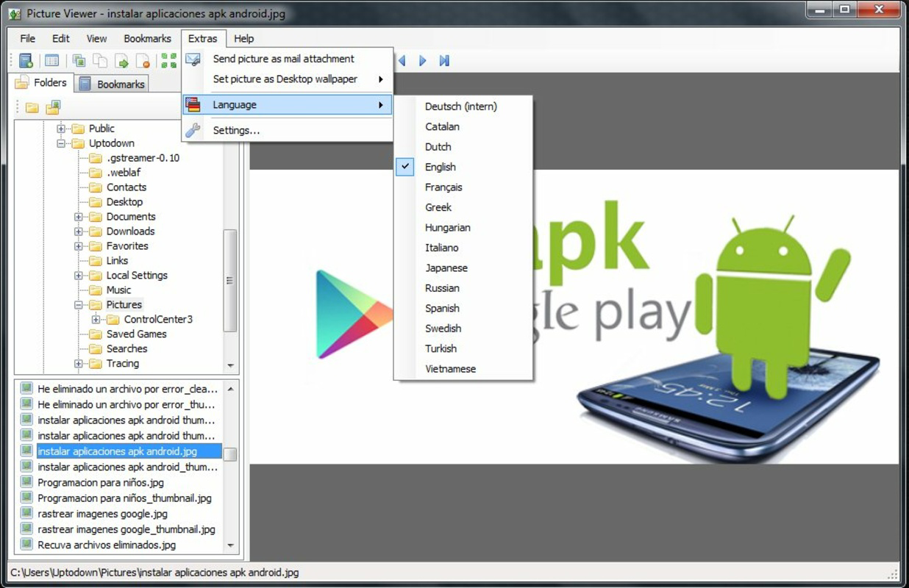
Task: Expand the Downloads folder node
Action: [x=79, y=232]
